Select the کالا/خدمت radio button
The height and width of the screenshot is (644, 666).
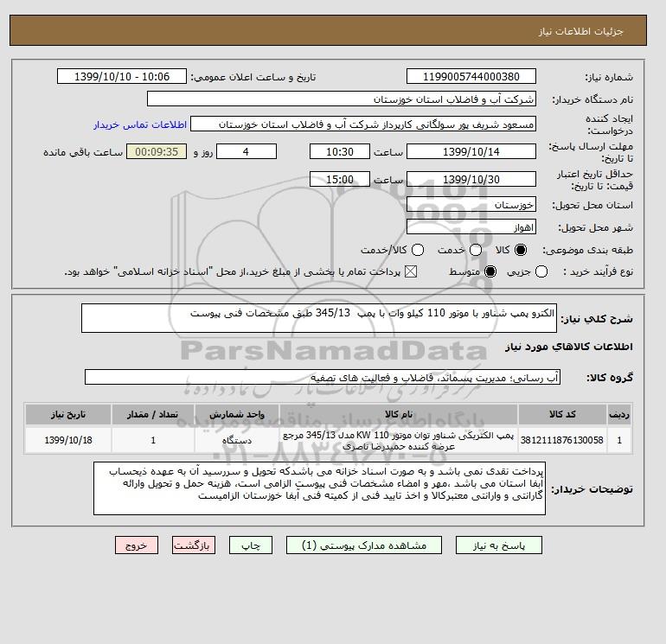[x=418, y=250]
